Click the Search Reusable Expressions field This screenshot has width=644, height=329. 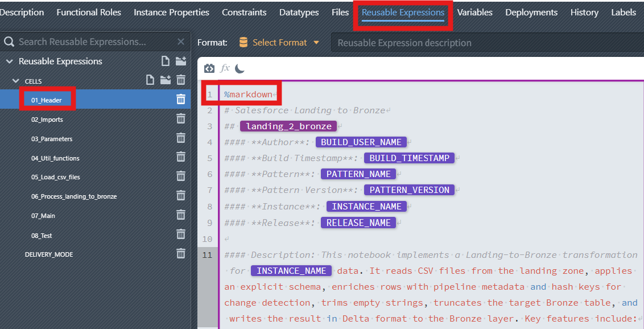tap(91, 42)
